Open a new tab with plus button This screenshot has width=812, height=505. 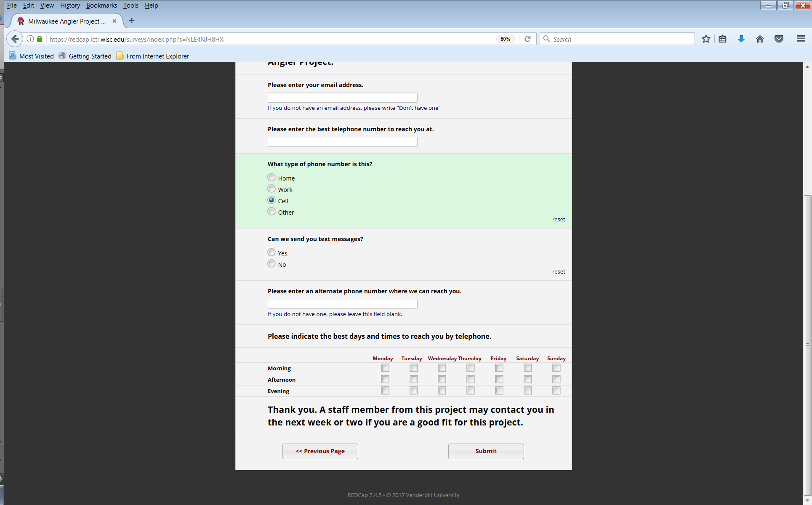132,21
